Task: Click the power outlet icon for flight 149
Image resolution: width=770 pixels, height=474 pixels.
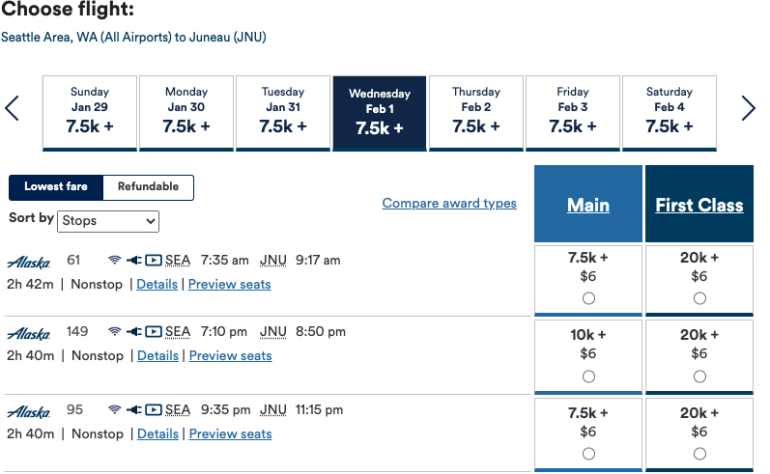Action: tap(134, 332)
